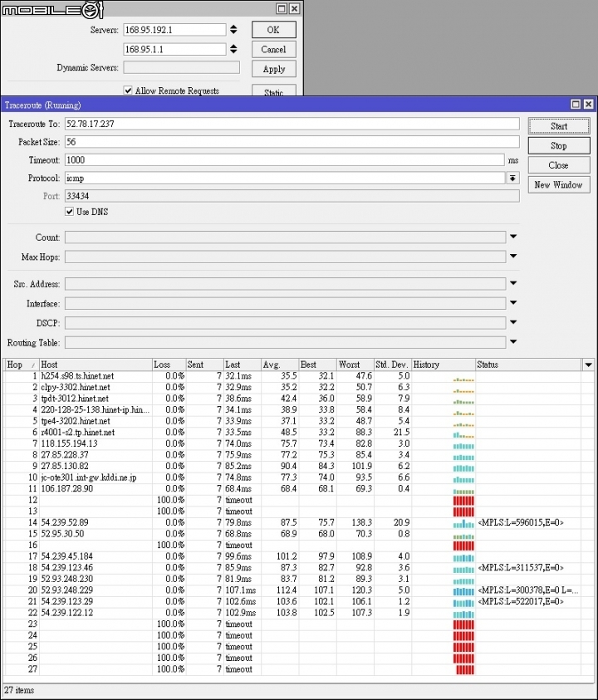Click the Status column header
This screenshot has height=700, width=598.
click(x=528, y=365)
